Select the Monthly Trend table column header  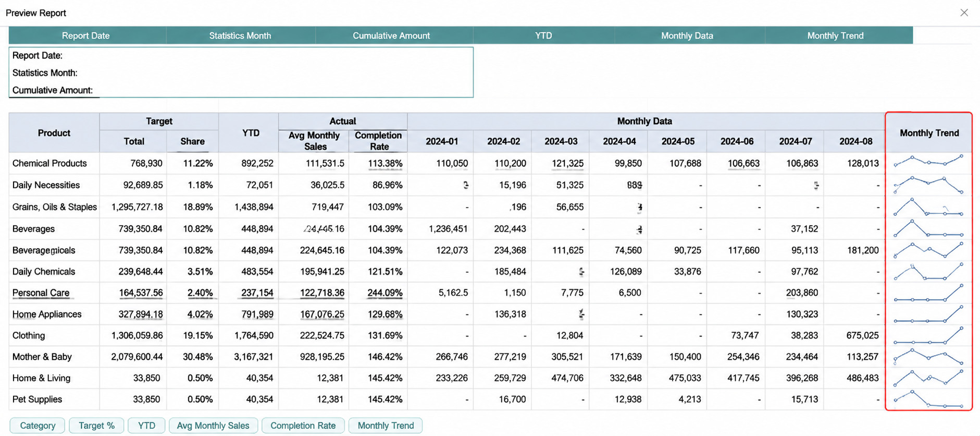pos(929,133)
